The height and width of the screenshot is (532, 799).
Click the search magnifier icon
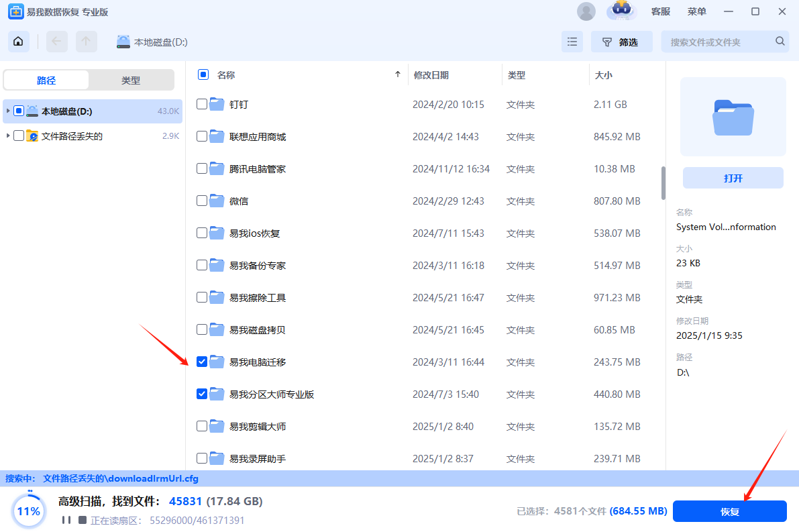pos(780,42)
